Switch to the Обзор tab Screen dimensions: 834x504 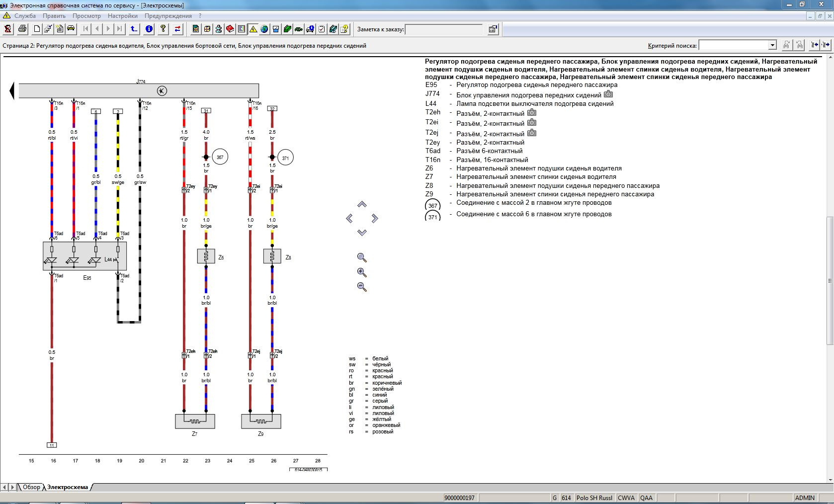coord(31,487)
